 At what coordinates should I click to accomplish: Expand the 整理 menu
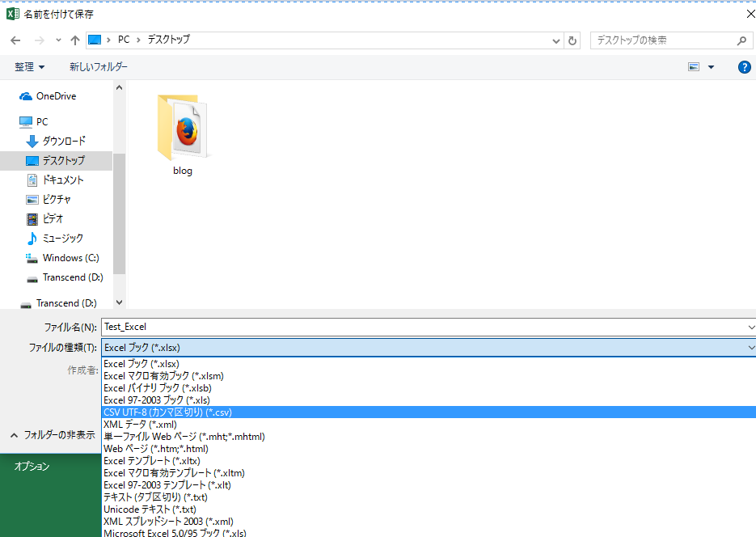tap(30, 67)
